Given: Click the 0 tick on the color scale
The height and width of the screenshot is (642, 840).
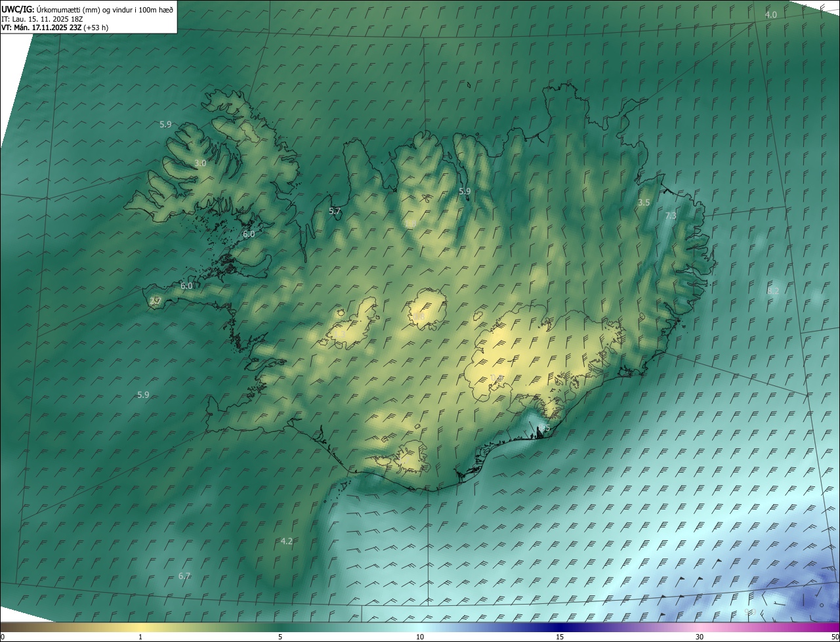Looking at the screenshot, I should point(3,637).
